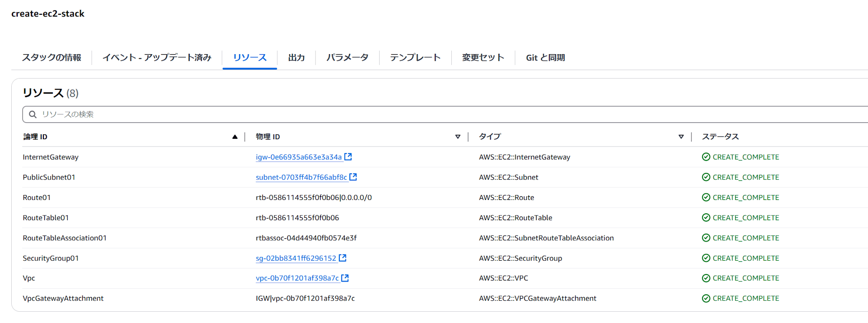868x323 pixels.
Task: Click physical ID rtbassoc-04d44940fb0574e3f
Action: pos(306,238)
